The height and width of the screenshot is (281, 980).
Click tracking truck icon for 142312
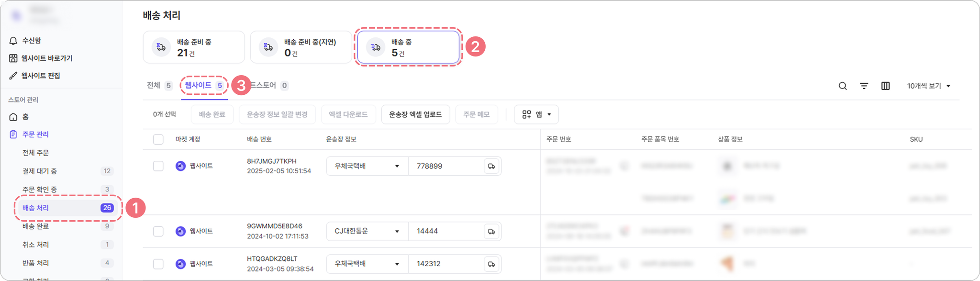[x=491, y=264]
